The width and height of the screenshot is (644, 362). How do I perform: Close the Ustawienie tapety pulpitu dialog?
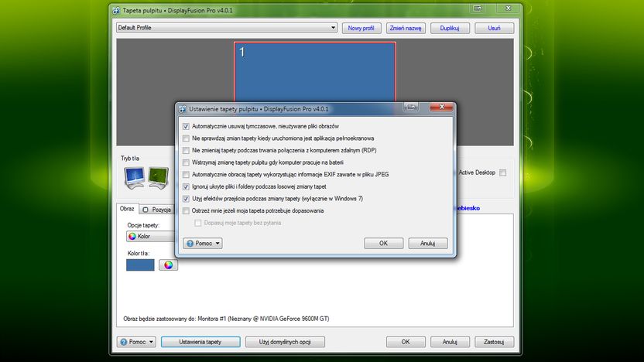pyautogui.click(x=441, y=107)
